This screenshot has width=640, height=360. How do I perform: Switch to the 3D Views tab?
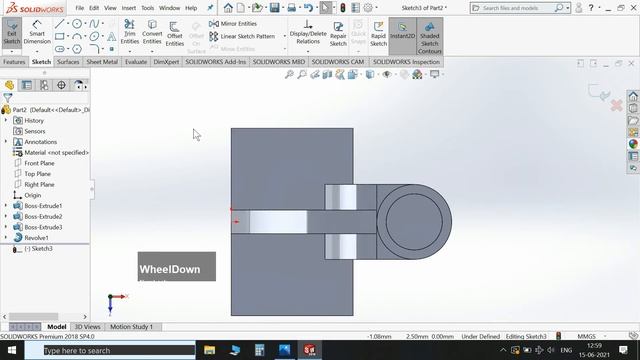[x=87, y=327]
